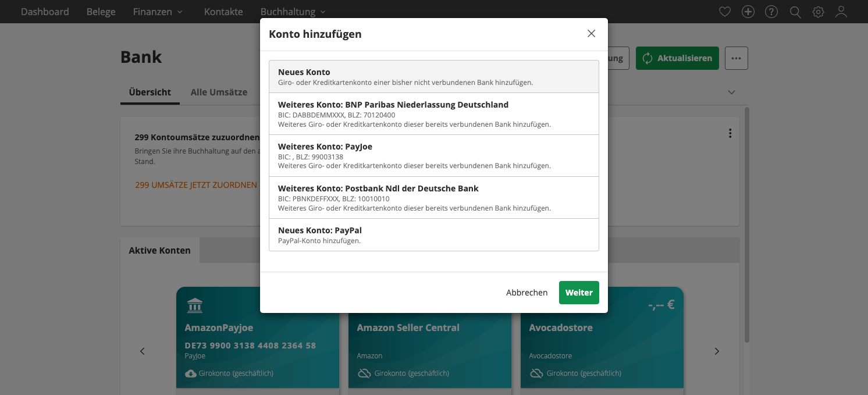Select Weiteres Konto: BNP Paribas Niederlassung Deutschland
This screenshot has height=395, width=868.
pyautogui.click(x=434, y=114)
